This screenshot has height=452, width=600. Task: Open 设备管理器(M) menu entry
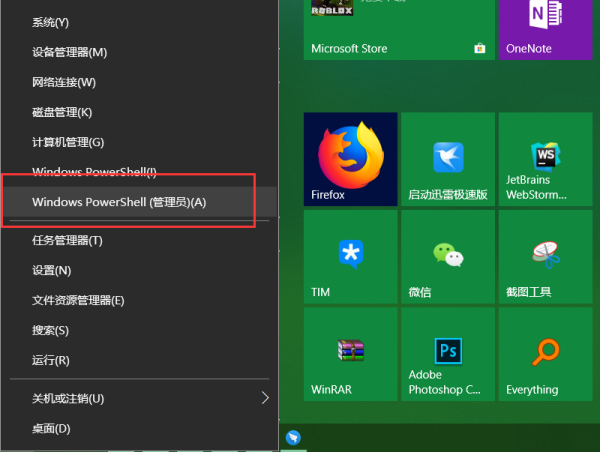[x=139, y=52]
